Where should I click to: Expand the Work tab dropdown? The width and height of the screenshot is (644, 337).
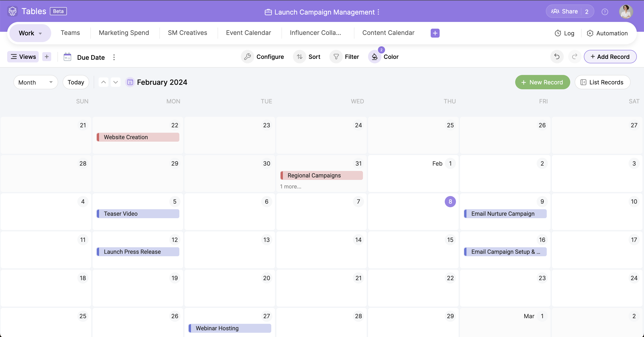(30, 33)
